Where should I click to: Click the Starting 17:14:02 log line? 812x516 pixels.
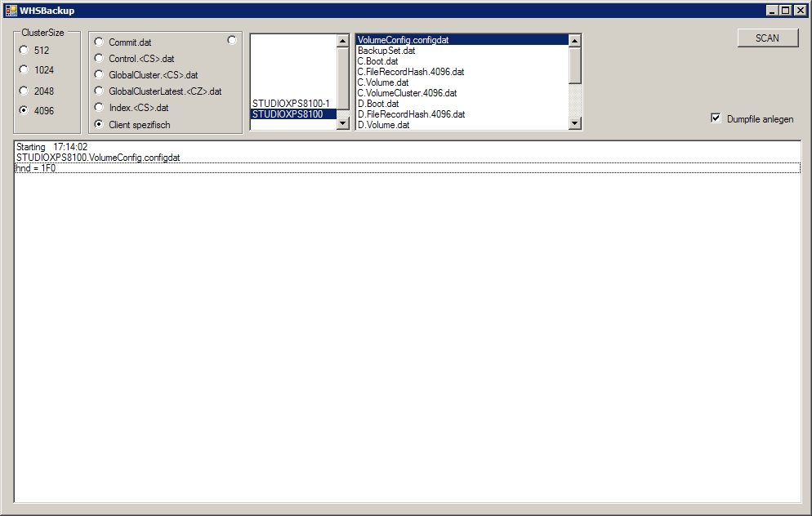[x=408, y=147]
